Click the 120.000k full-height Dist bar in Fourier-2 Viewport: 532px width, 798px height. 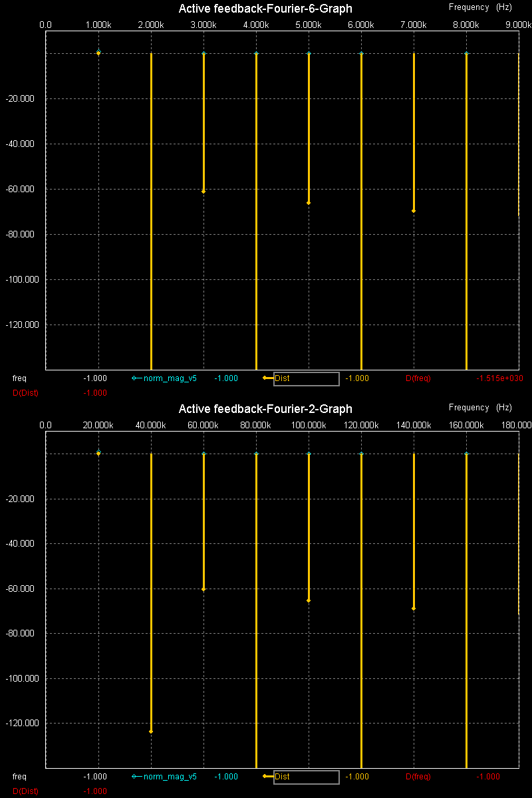(x=361, y=610)
